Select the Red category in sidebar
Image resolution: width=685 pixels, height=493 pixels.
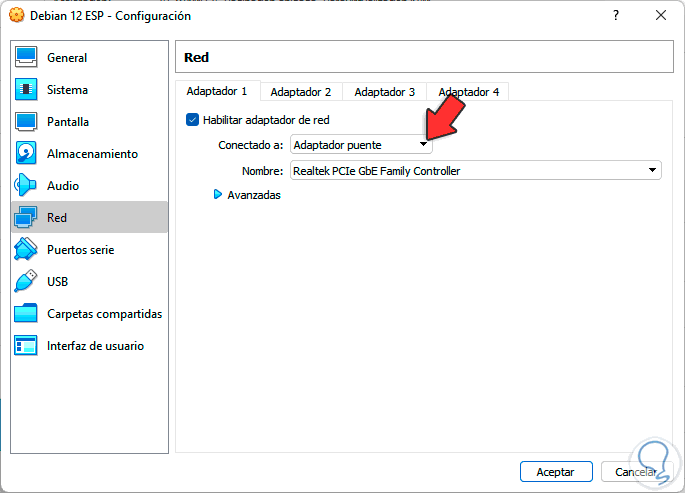(x=89, y=218)
